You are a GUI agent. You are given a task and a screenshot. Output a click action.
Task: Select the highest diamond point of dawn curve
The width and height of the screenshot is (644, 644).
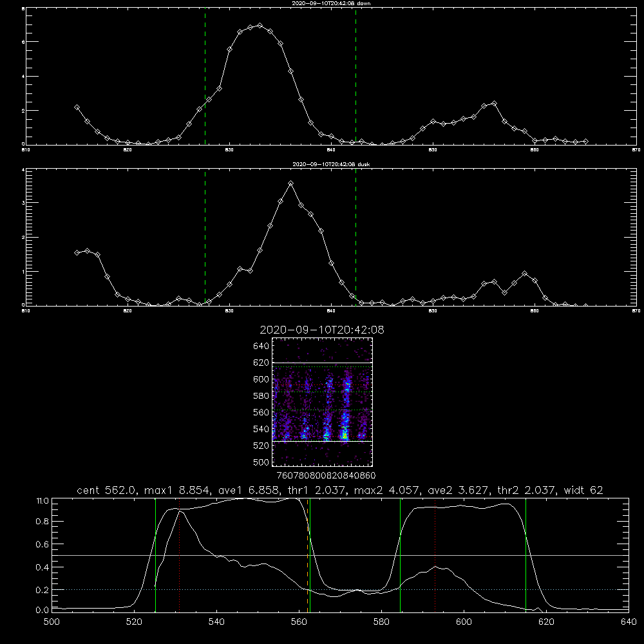pyautogui.click(x=260, y=26)
